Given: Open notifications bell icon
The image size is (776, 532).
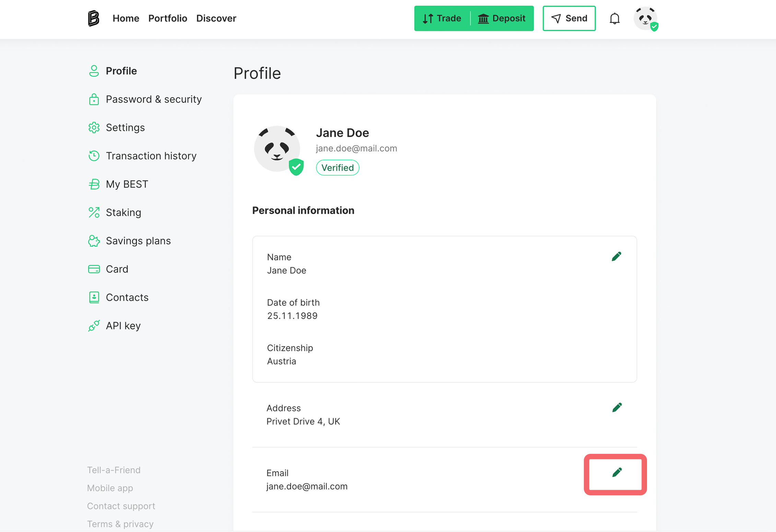Looking at the screenshot, I should (614, 19).
